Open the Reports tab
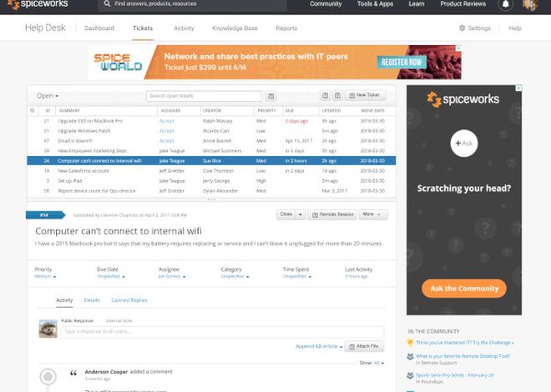Image resolution: width=551 pixels, height=392 pixels. click(286, 28)
